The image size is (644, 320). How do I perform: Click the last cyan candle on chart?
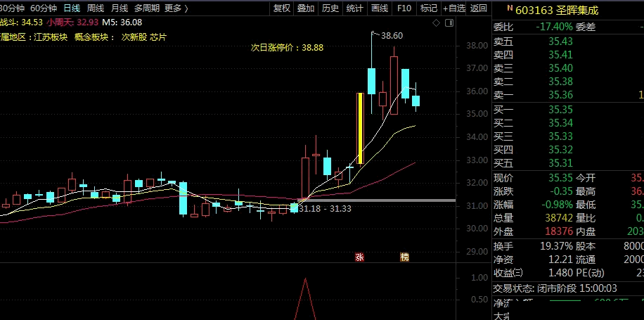pos(416,101)
